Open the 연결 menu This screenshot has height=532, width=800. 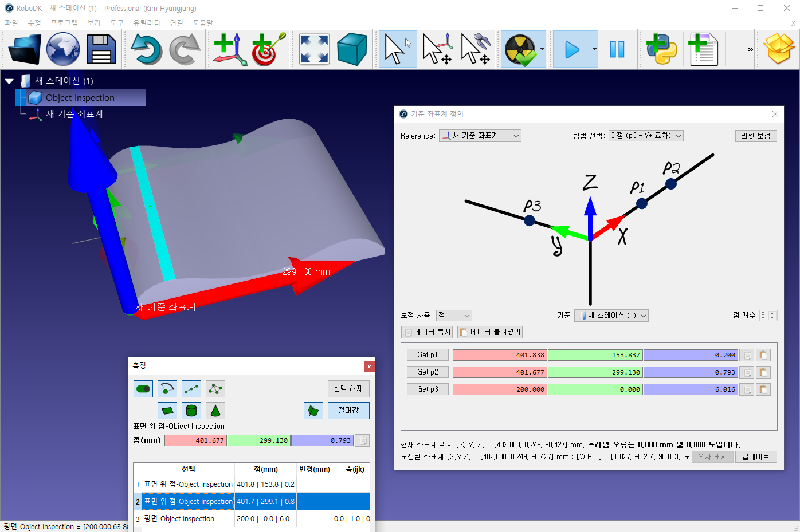[177, 23]
